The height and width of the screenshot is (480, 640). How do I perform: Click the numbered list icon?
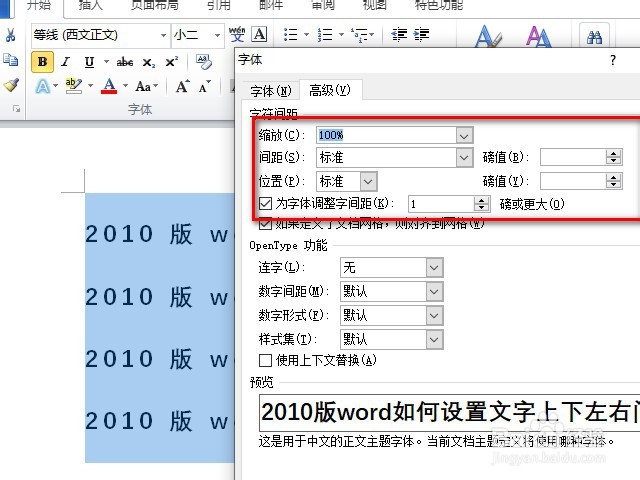(325, 35)
